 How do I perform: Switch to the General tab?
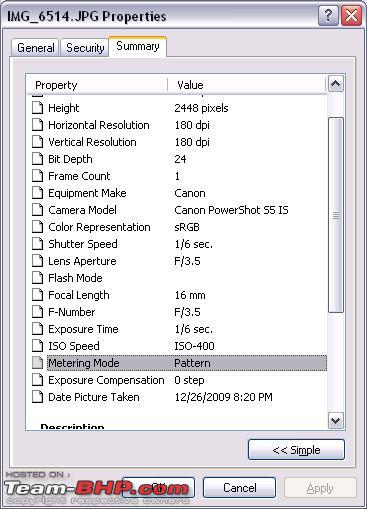(35, 48)
